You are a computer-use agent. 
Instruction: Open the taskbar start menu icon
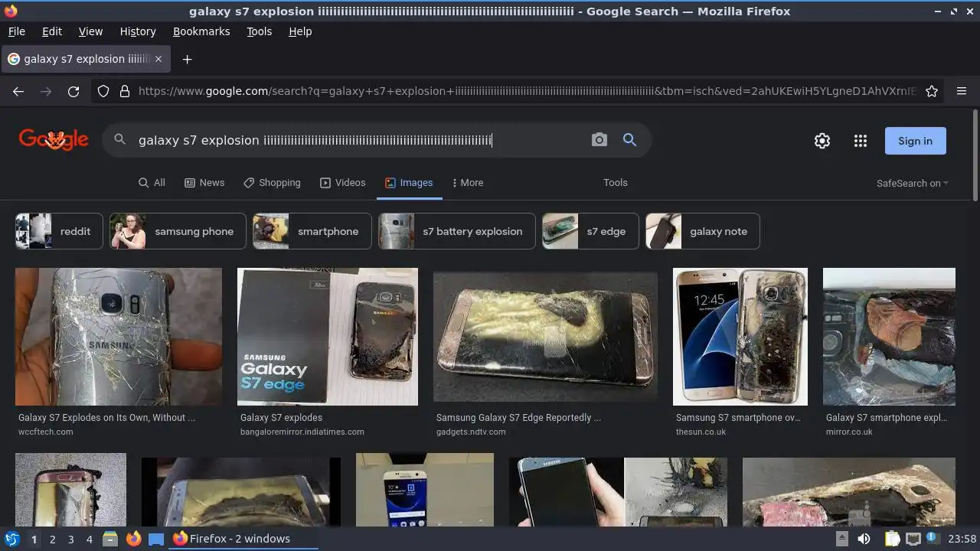point(12,539)
